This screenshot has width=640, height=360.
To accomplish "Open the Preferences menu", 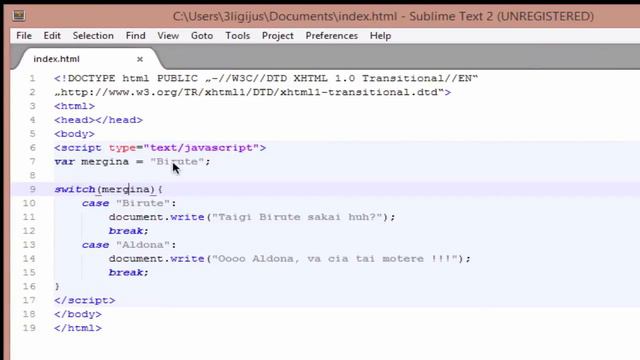I will (x=331, y=36).
